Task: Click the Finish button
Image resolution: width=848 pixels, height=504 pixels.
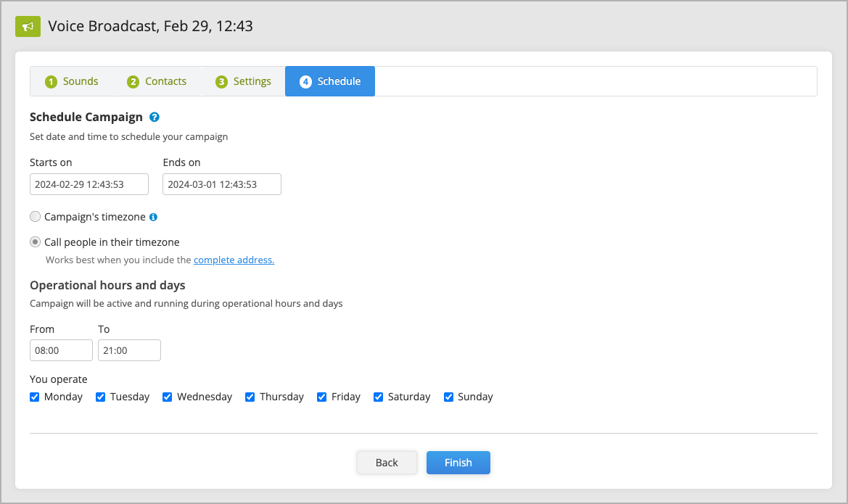Action: [458, 463]
